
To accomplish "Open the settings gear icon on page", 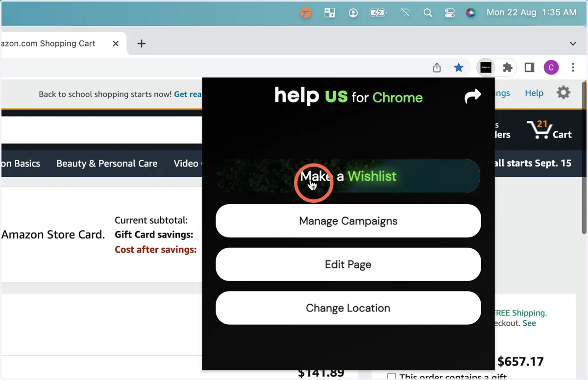I will pos(563,93).
